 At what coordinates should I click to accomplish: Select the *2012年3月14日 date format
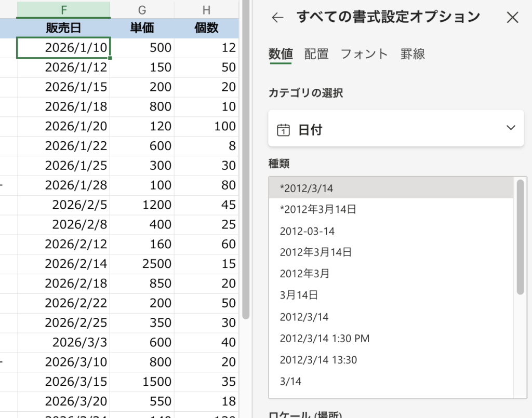[x=317, y=210]
